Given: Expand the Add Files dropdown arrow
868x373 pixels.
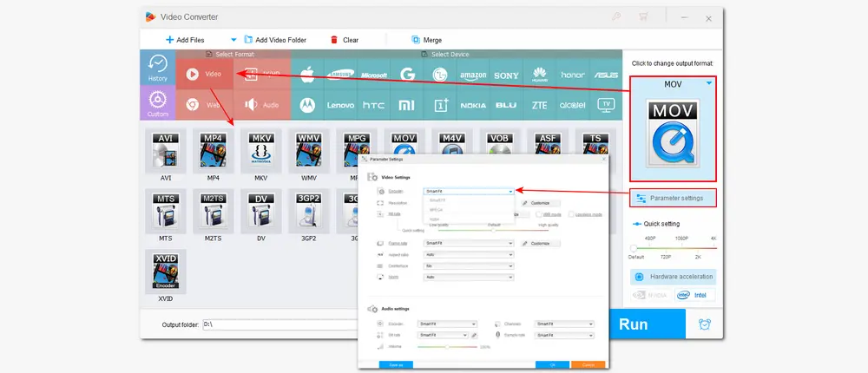Looking at the screenshot, I should 233,40.
